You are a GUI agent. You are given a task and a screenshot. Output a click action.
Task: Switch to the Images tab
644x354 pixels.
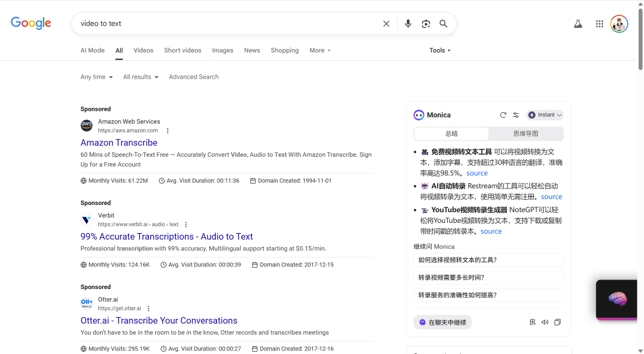point(222,50)
